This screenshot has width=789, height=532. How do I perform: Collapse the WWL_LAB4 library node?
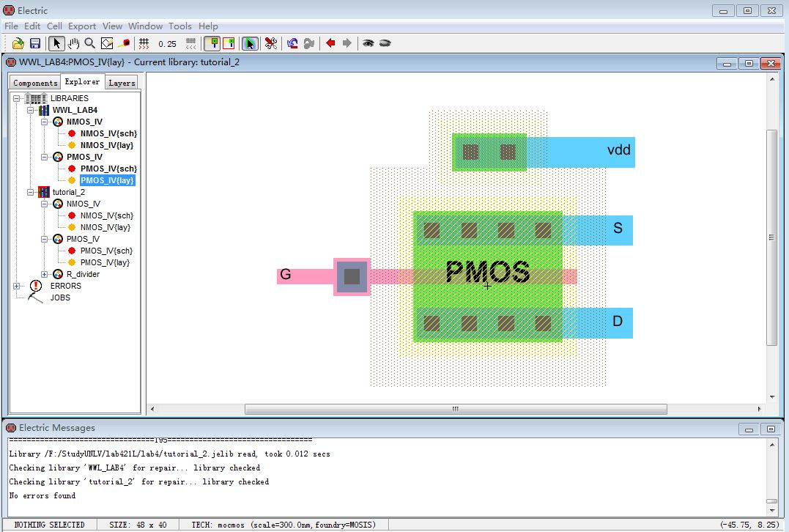pyautogui.click(x=31, y=110)
